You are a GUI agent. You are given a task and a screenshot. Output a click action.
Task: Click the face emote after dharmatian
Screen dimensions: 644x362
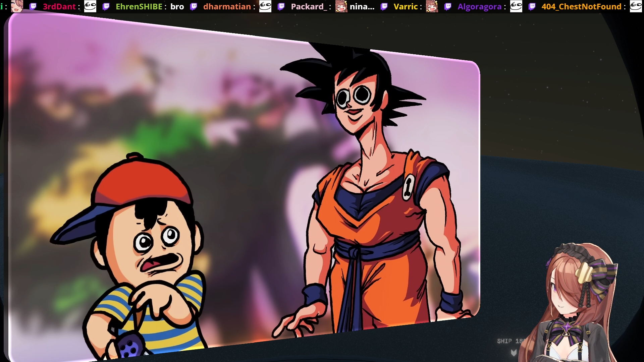point(265,6)
